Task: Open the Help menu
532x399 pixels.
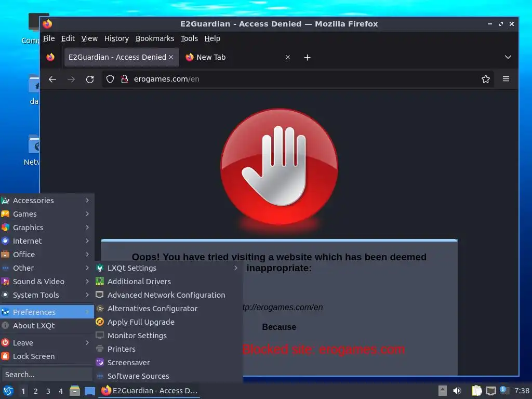Action: [212, 38]
